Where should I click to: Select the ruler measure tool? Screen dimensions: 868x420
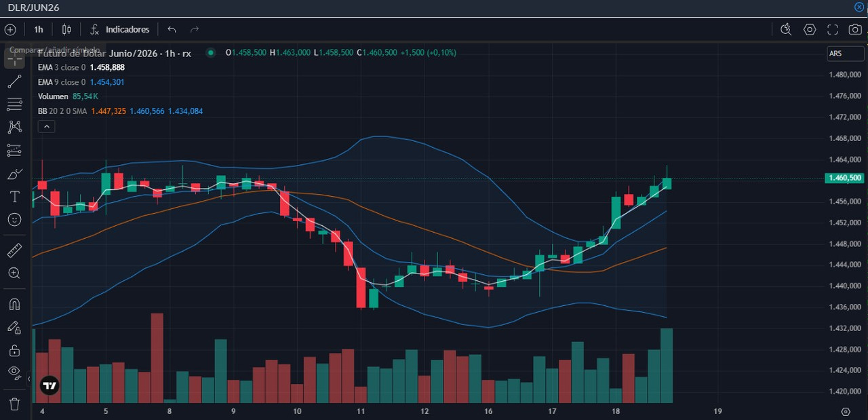pos(14,250)
